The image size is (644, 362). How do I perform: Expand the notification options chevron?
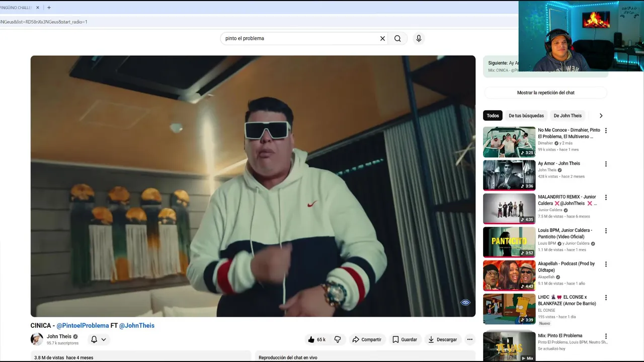pyautogui.click(x=104, y=339)
